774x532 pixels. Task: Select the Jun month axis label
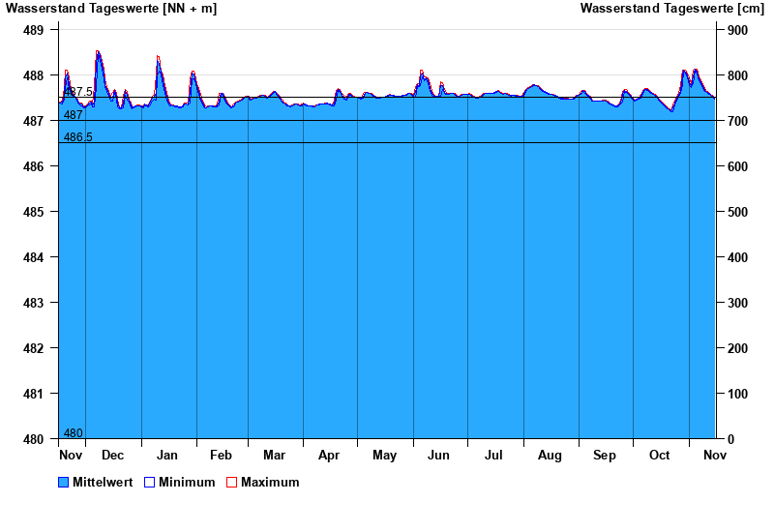[438, 456]
